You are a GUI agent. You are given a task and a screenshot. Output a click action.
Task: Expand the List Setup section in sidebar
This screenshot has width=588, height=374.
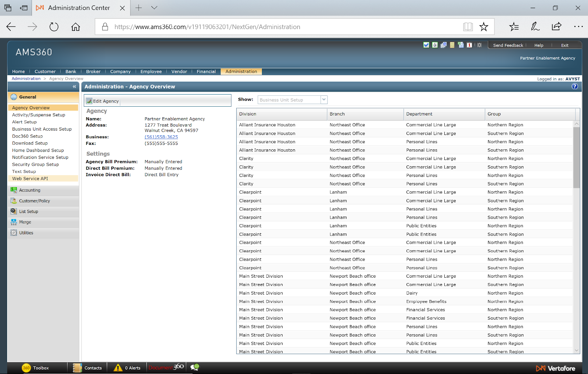43,211
